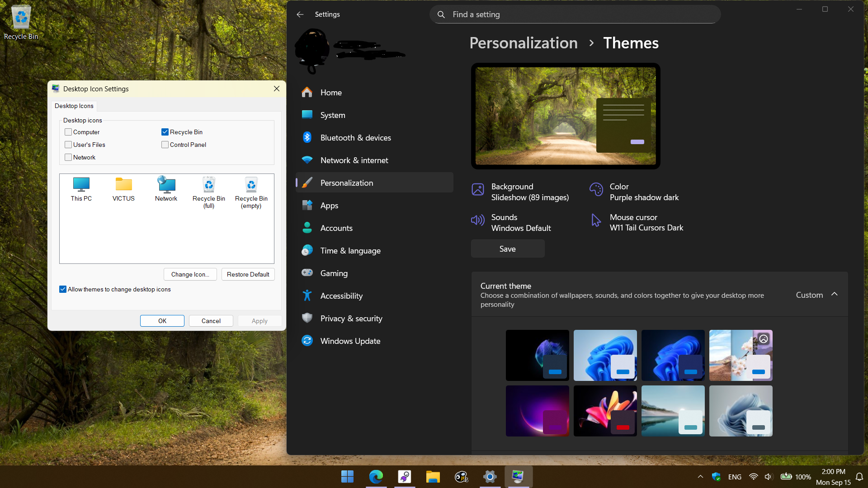The image size is (868, 488).
Task: Click the volume speaker tray icon
Action: pos(768,477)
